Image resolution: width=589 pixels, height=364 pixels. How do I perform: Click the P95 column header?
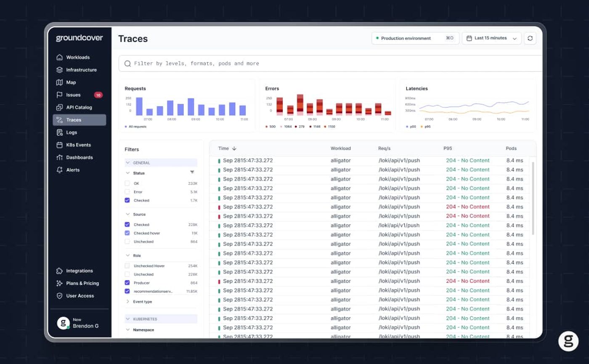[448, 149]
